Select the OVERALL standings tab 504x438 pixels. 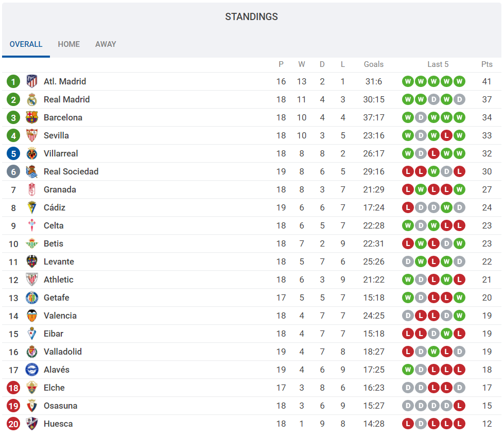pos(26,44)
